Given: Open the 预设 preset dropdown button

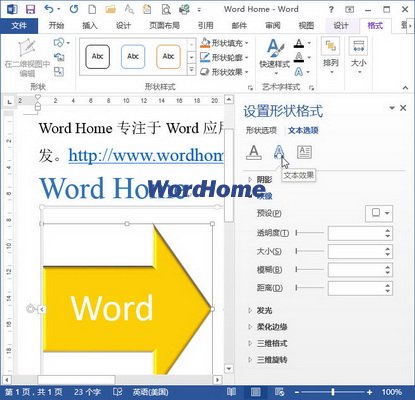Looking at the screenshot, I should [x=379, y=213].
